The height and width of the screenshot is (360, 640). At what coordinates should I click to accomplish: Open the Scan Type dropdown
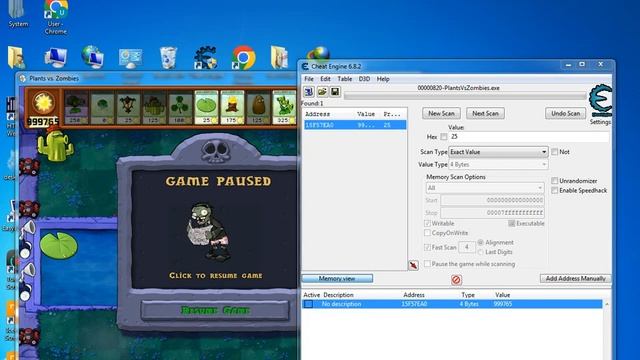498,152
